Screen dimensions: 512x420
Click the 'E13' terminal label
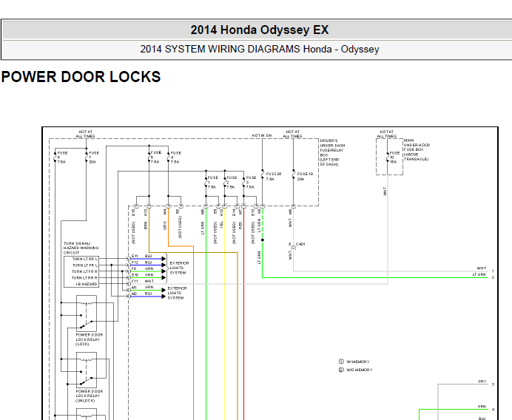tap(253, 212)
